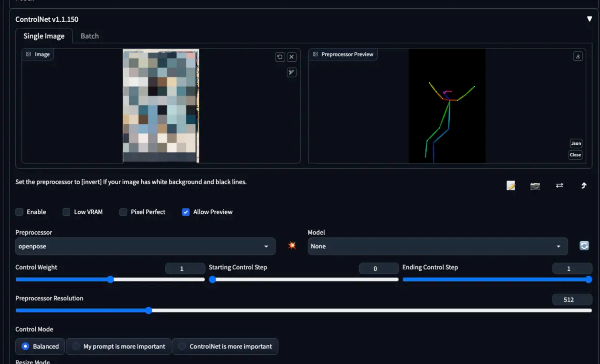Screen dimensions: 600x364
Task: Click the Image label icon
Action: tap(28, 54)
